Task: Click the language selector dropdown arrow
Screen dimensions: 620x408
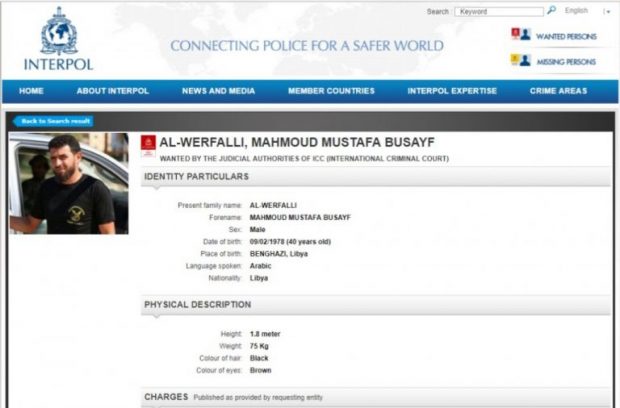Action: (607, 12)
